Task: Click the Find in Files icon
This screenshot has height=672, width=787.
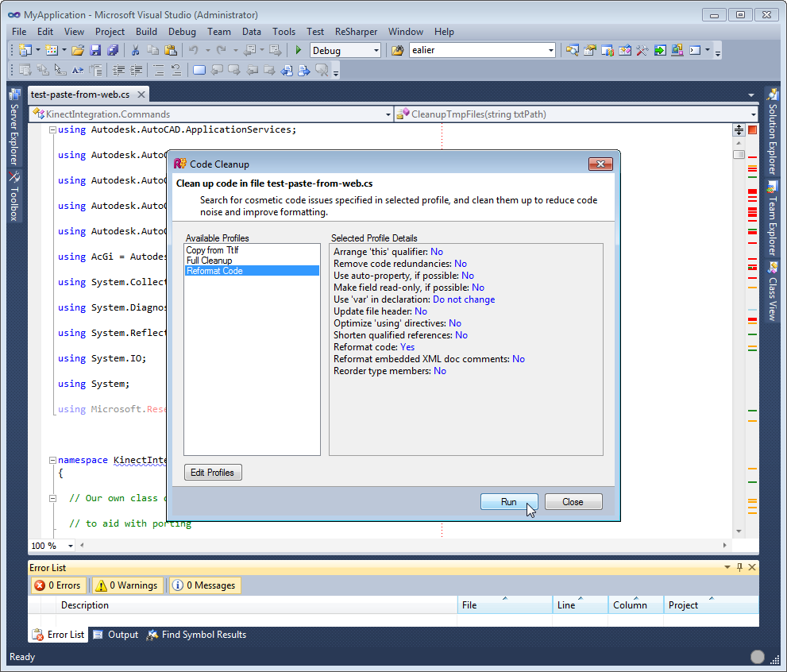Action: (398, 50)
